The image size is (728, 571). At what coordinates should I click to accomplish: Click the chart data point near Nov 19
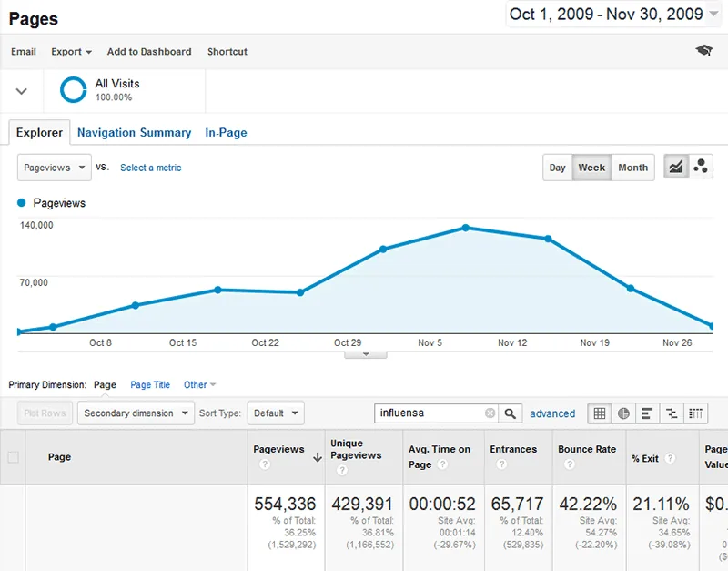pyautogui.click(x=631, y=288)
